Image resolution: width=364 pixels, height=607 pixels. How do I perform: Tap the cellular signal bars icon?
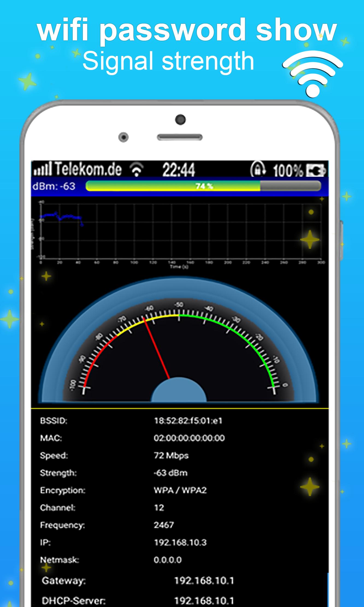click(42, 169)
